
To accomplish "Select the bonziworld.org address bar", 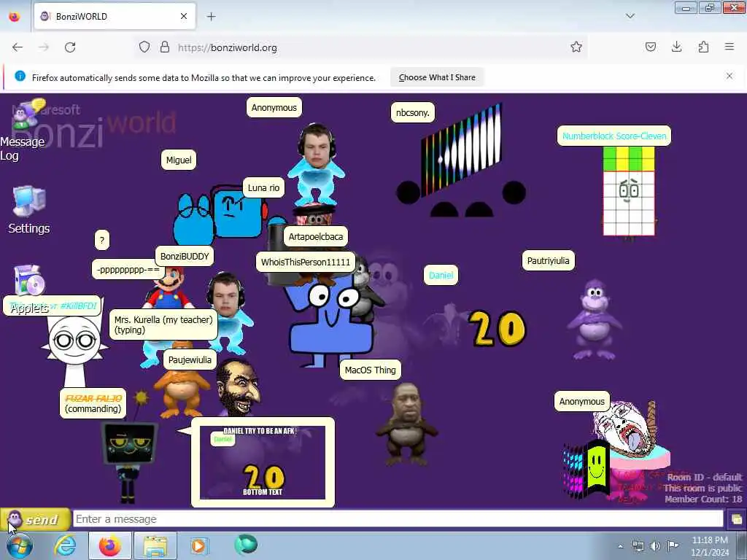I will tap(362, 47).
